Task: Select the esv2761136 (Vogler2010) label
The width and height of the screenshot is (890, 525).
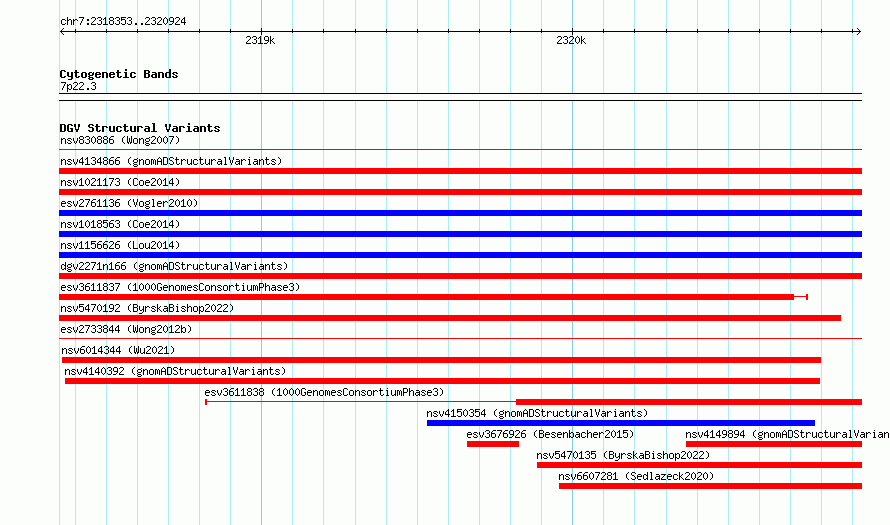Action: (129, 203)
